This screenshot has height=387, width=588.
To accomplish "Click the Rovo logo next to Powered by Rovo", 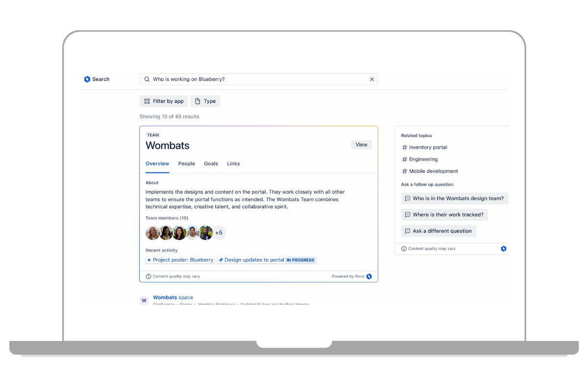I will (369, 276).
